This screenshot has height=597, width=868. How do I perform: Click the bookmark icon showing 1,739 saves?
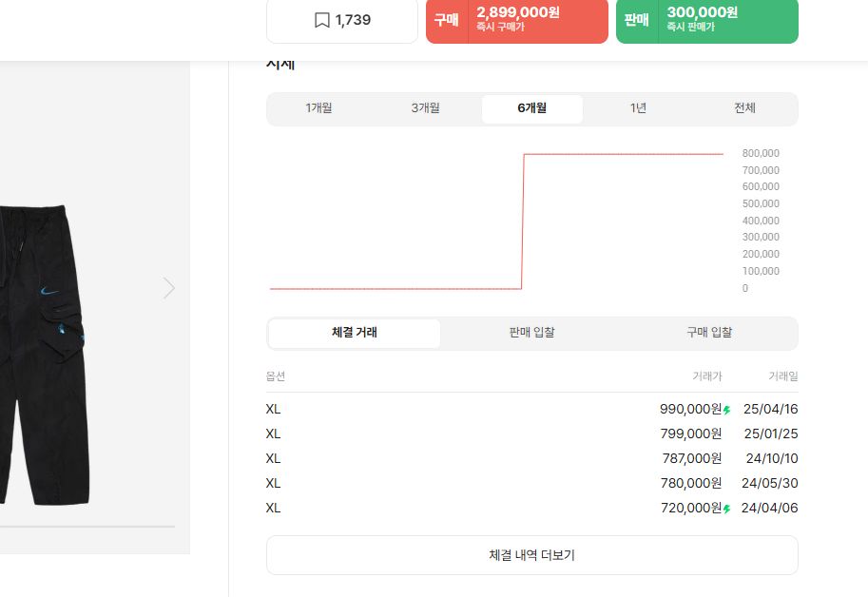(x=322, y=20)
